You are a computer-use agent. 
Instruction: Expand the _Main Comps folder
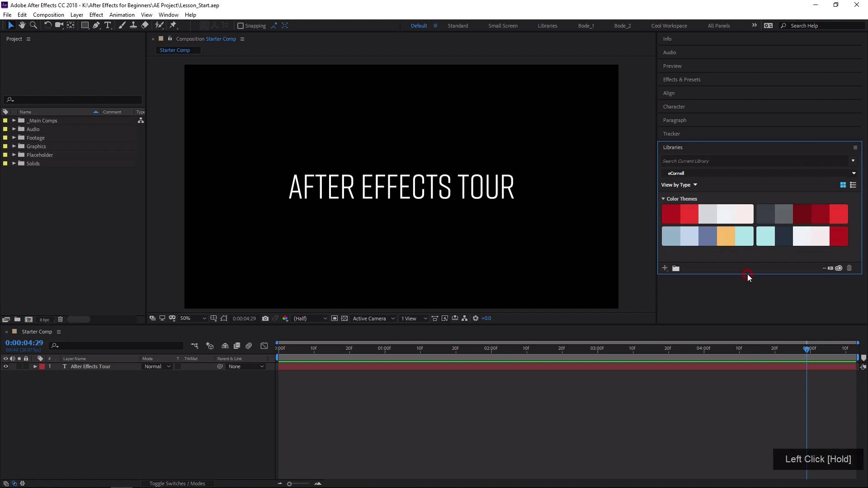click(x=13, y=120)
